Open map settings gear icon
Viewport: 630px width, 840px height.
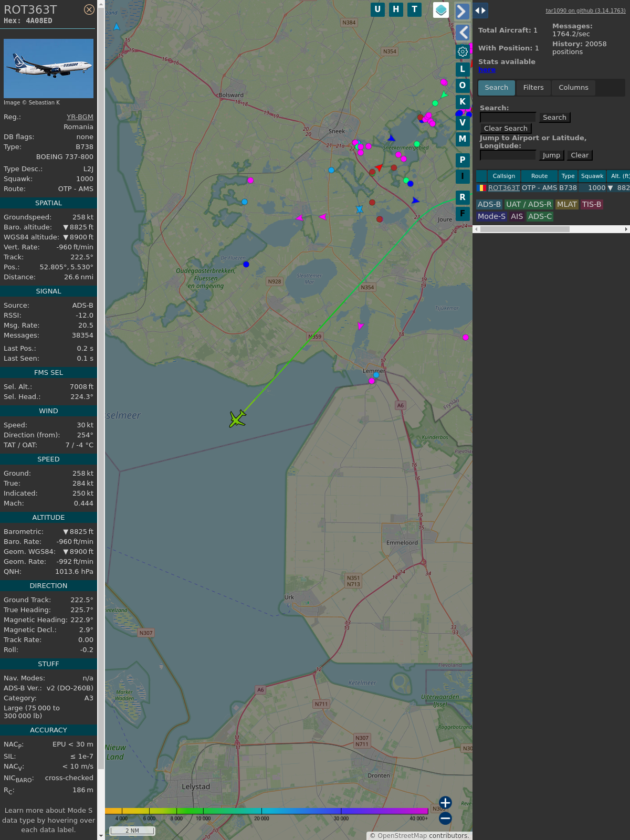click(x=463, y=51)
